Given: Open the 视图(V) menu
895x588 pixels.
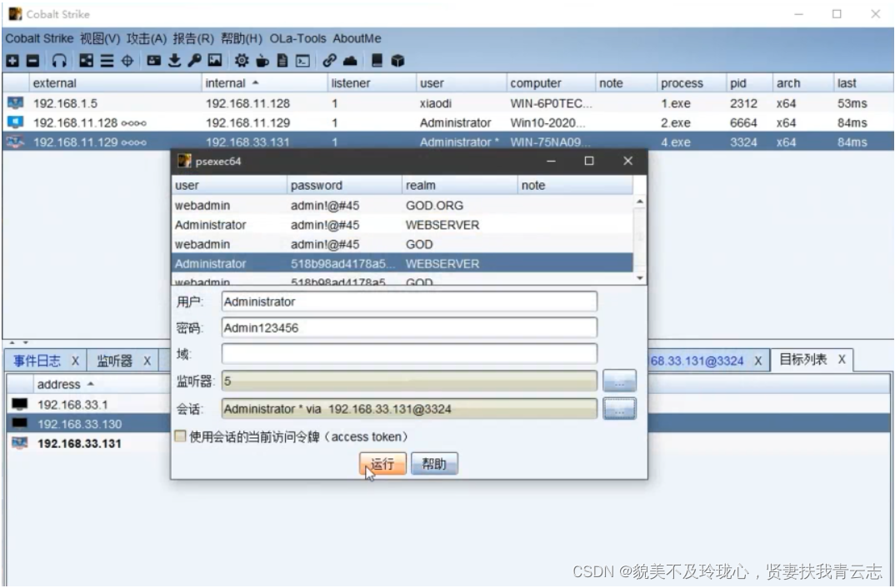Looking at the screenshot, I should 100,38.
